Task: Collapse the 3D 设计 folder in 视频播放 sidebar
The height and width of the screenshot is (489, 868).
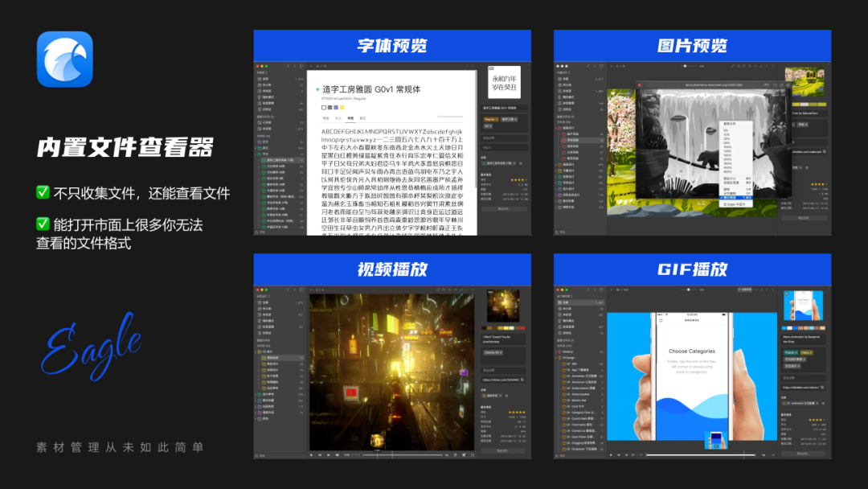Action: coord(256,351)
